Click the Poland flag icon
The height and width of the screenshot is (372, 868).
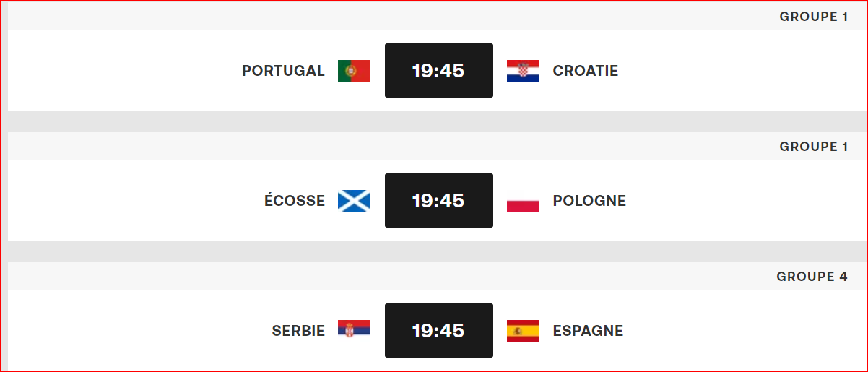point(523,201)
